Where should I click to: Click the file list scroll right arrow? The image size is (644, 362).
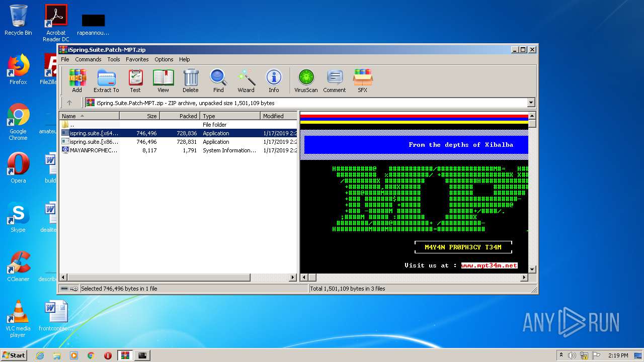click(x=293, y=277)
